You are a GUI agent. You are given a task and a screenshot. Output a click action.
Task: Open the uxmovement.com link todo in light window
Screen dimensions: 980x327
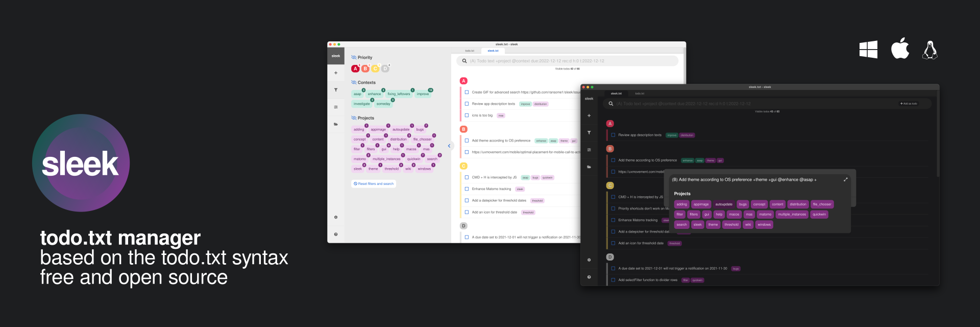coord(526,152)
